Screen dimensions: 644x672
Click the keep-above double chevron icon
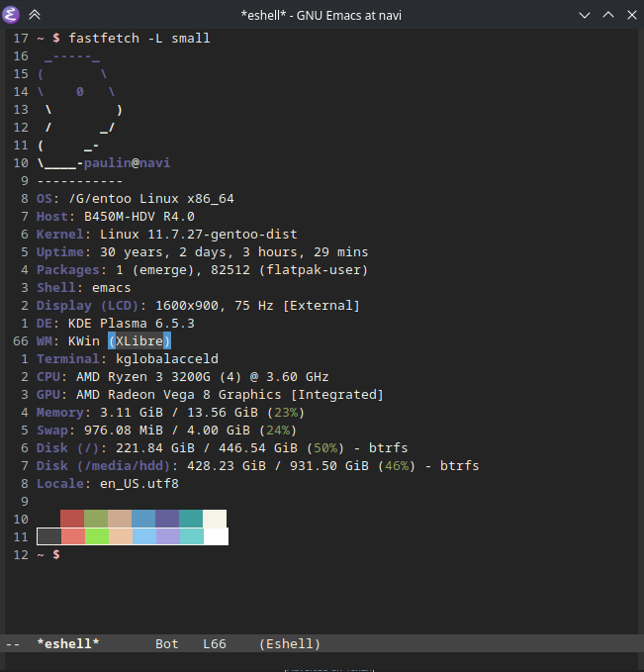[35, 15]
